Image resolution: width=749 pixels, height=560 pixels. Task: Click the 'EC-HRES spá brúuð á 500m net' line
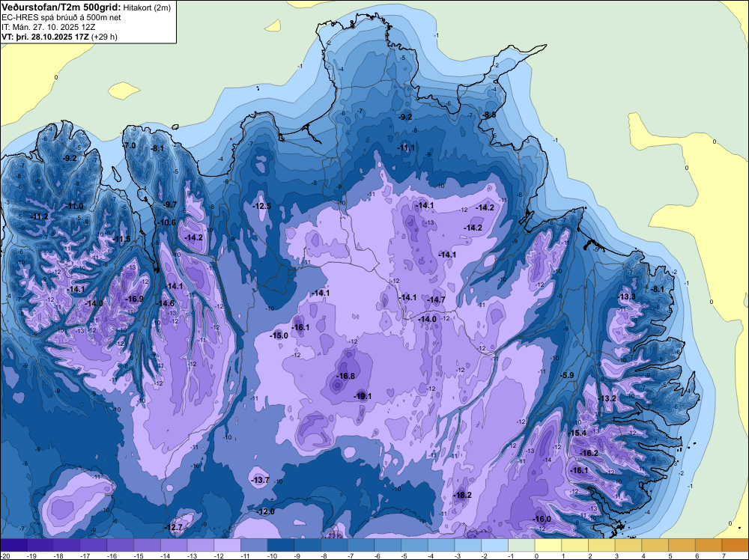(61, 17)
